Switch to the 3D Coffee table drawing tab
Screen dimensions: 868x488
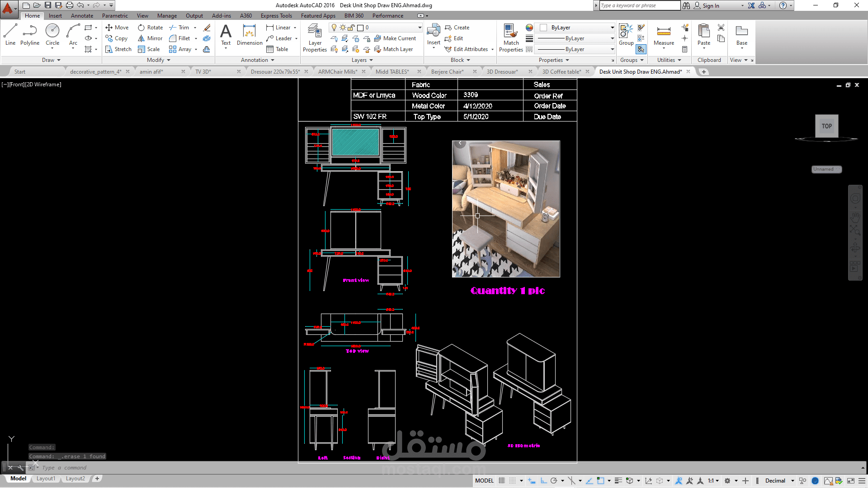(x=561, y=72)
